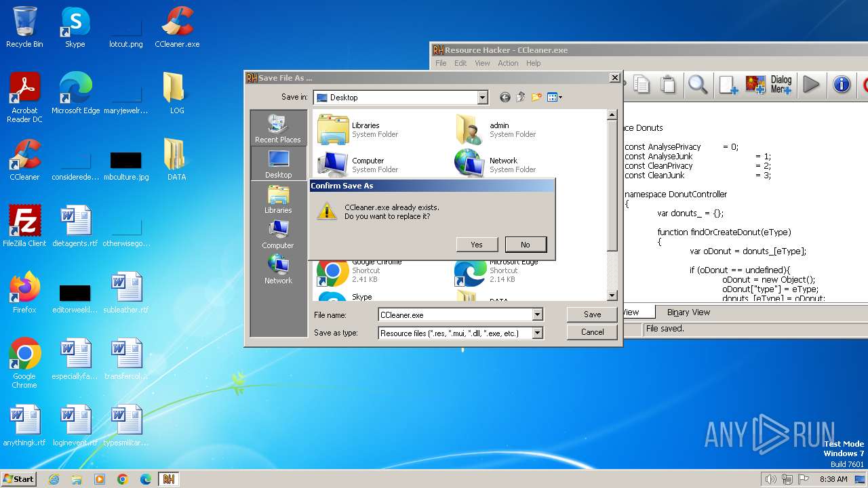Screen dimensions: 868x488
Task: Create a new folder in the dialog
Action: tap(536, 98)
